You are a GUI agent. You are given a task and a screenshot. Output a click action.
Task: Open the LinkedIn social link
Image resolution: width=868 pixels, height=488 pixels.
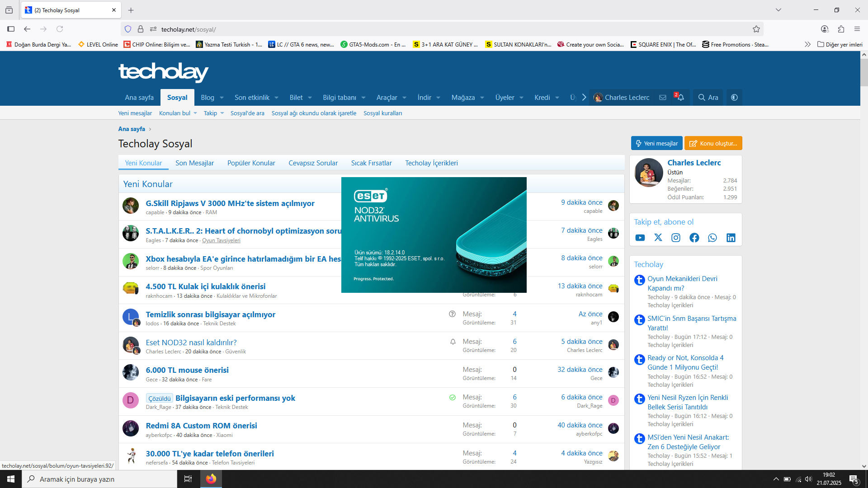[x=731, y=238]
